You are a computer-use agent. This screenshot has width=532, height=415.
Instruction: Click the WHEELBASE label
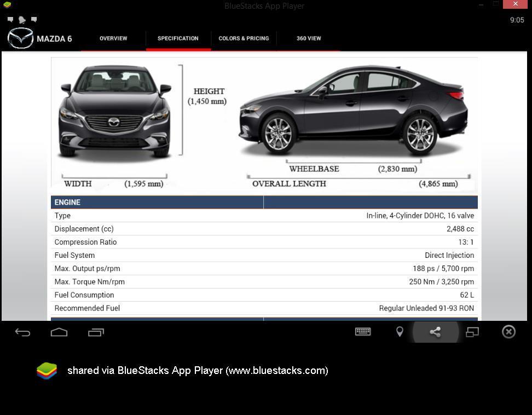tap(314, 169)
